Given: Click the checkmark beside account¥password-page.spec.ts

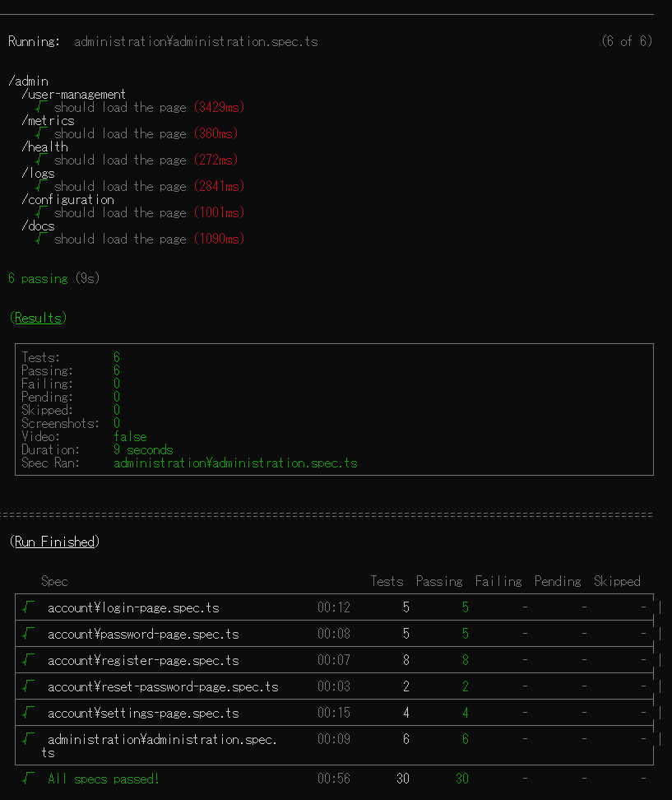Looking at the screenshot, I should pyautogui.click(x=29, y=634).
